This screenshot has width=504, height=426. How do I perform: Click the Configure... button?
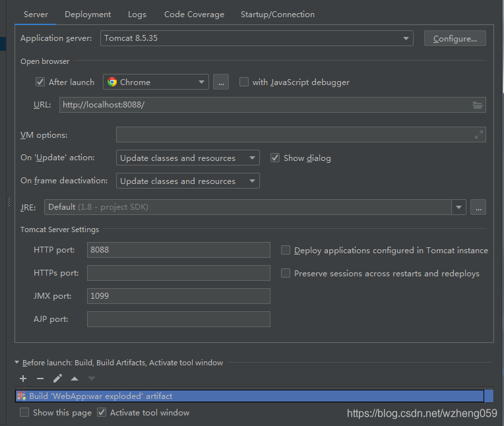pyautogui.click(x=455, y=38)
